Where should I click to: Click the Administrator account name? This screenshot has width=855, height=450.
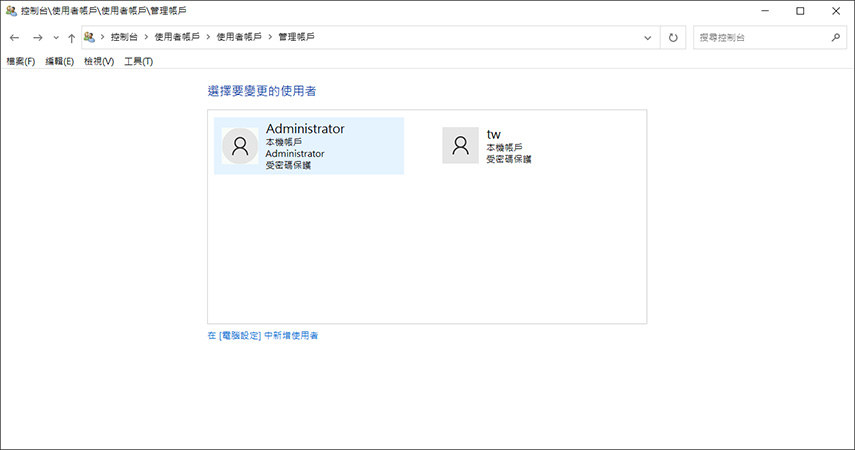coord(305,129)
